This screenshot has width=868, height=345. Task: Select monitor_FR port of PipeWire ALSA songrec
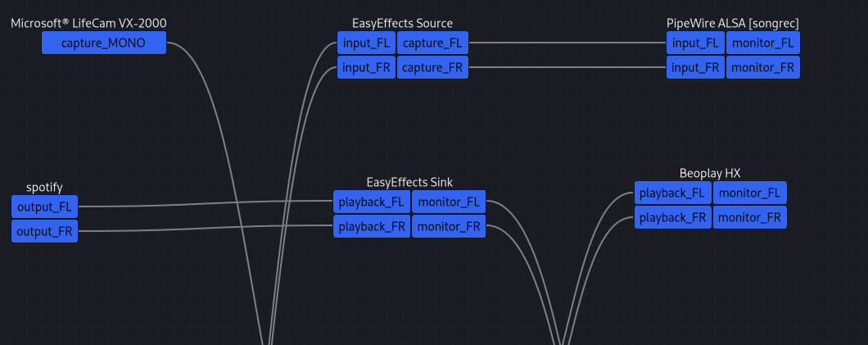[763, 67]
